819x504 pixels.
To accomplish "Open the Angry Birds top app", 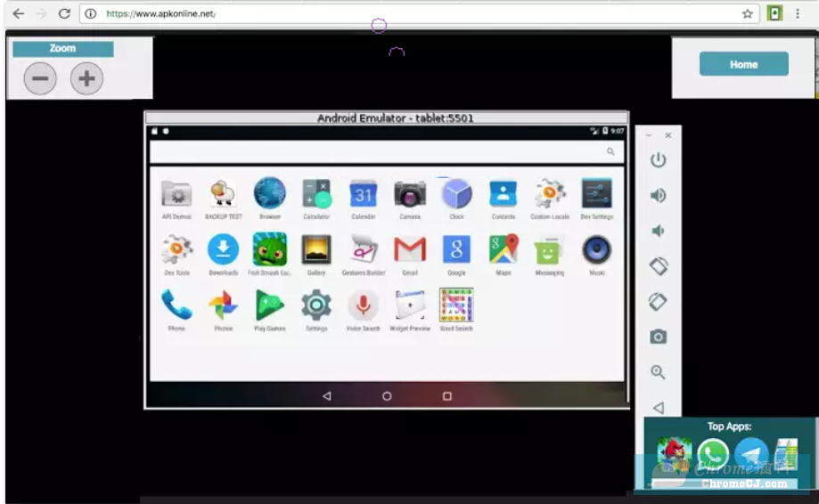I will [675, 453].
